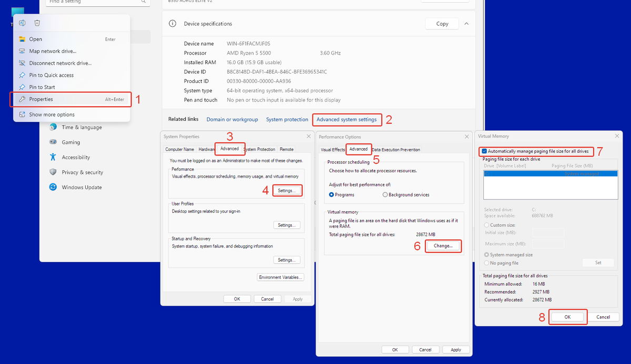Click Cancel in Performance Options dialog
This screenshot has height=364, width=631.
[x=425, y=349]
